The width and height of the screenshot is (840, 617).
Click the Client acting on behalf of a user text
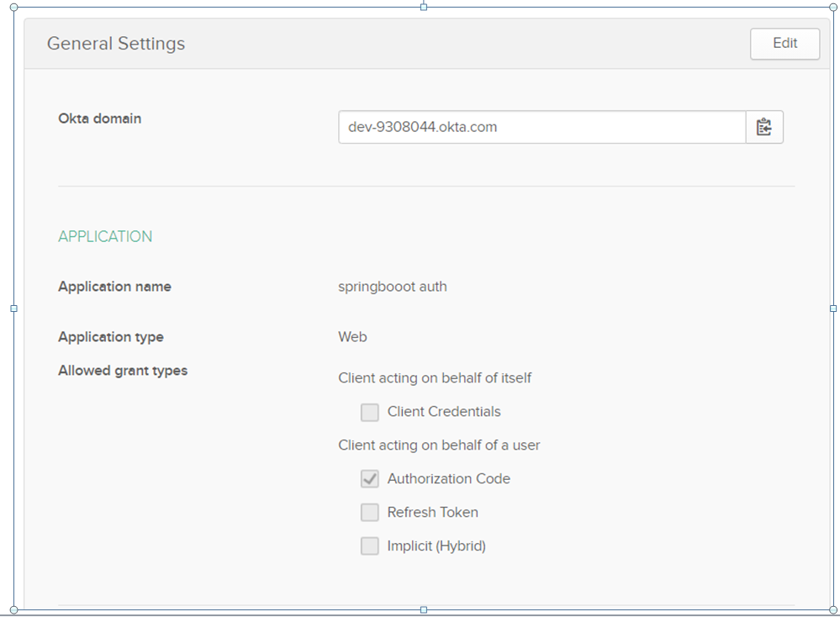coord(439,445)
